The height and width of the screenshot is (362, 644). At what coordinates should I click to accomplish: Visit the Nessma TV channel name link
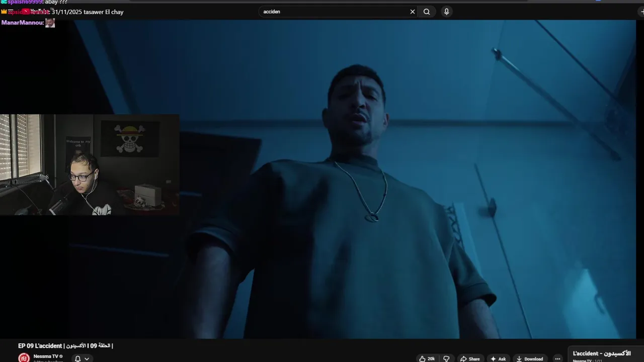(x=46, y=356)
